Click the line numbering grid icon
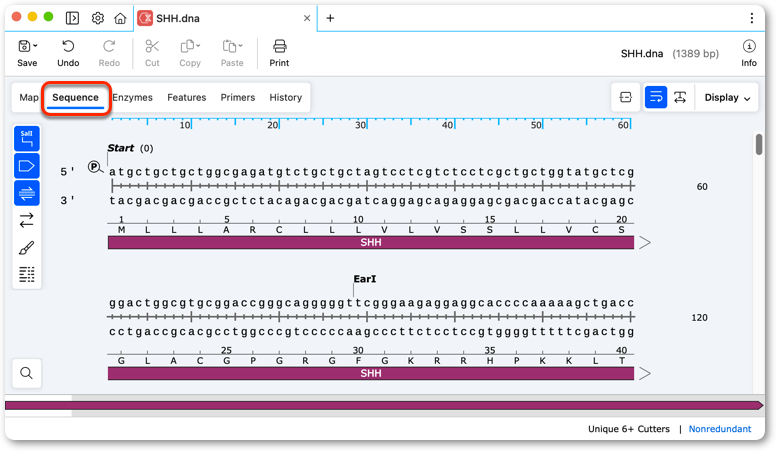 pos(27,274)
